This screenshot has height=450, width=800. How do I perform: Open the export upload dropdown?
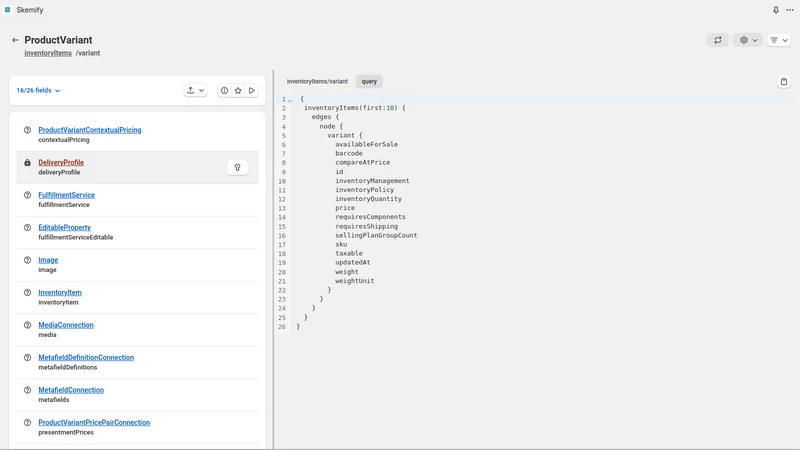point(195,90)
